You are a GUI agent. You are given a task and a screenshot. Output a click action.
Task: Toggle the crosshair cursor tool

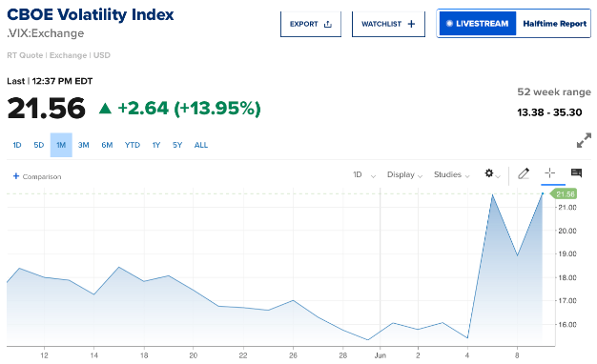coord(549,173)
